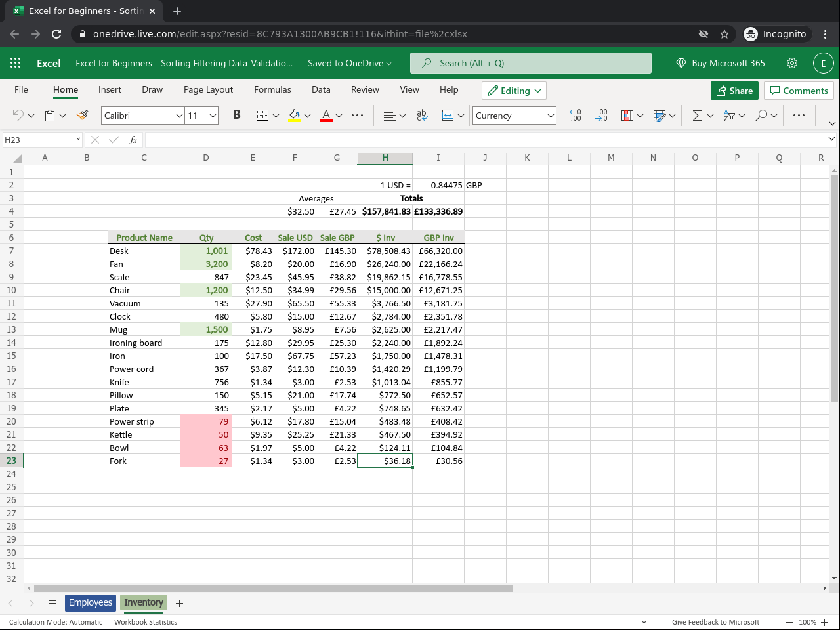The height and width of the screenshot is (630, 840).
Task: Switch to the Employees sheet tab
Action: click(x=91, y=602)
